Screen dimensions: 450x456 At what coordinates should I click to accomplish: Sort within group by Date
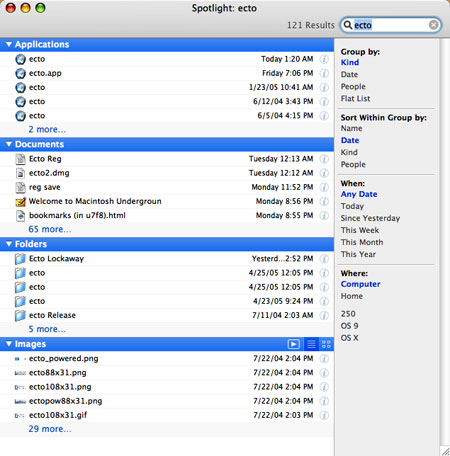pyautogui.click(x=350, y=140)
